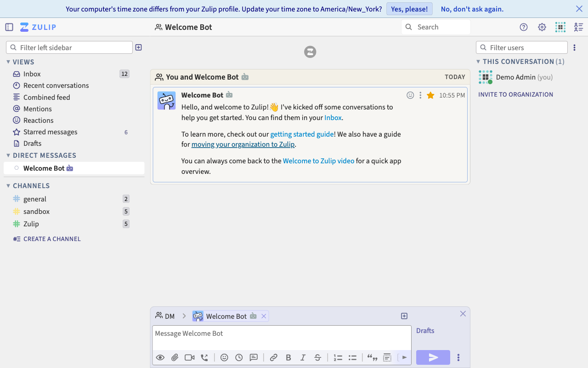Open emoji picker in the compose toolbar
Screen dimensions: 588x368
pyautogui.click(x=224, y=357)
